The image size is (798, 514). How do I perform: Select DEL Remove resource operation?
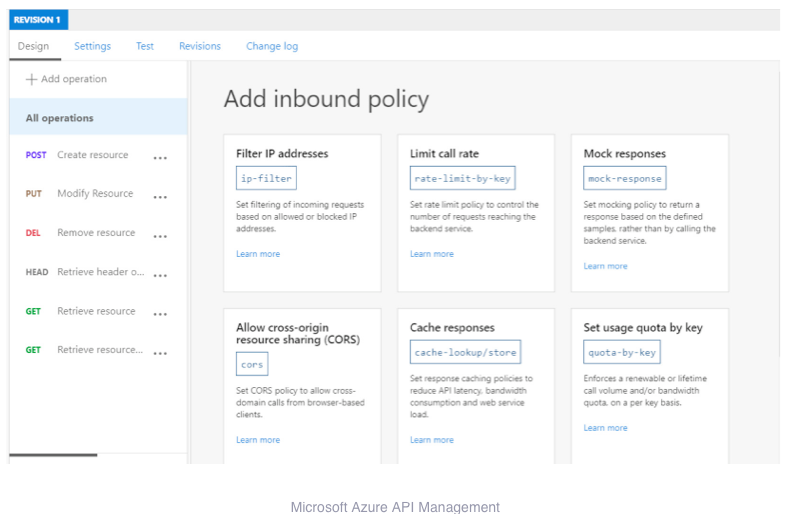click(98, 233)
